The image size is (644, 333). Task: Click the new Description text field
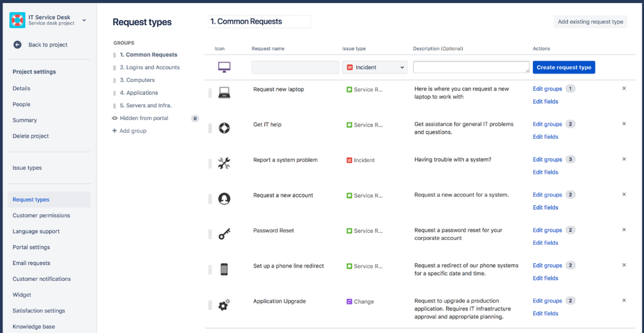coord(471,67)
